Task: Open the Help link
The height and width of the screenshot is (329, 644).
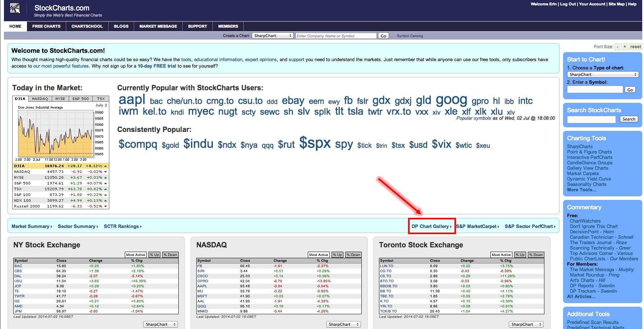Action: click(632, 4)
